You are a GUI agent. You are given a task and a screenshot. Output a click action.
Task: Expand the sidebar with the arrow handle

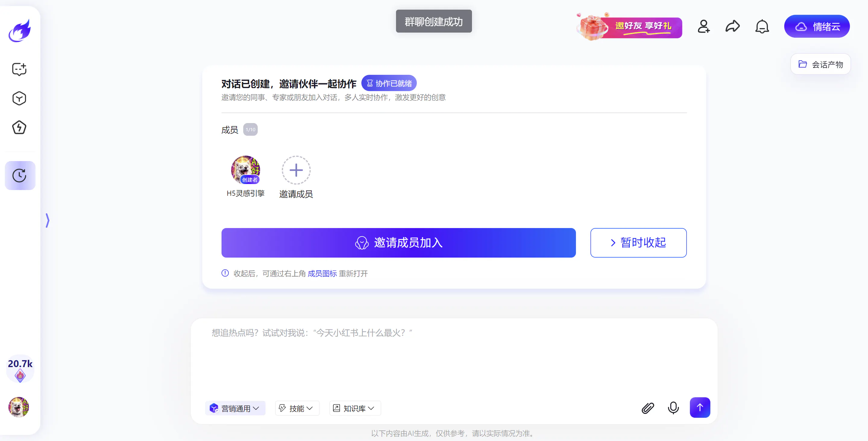click(48, 220)
